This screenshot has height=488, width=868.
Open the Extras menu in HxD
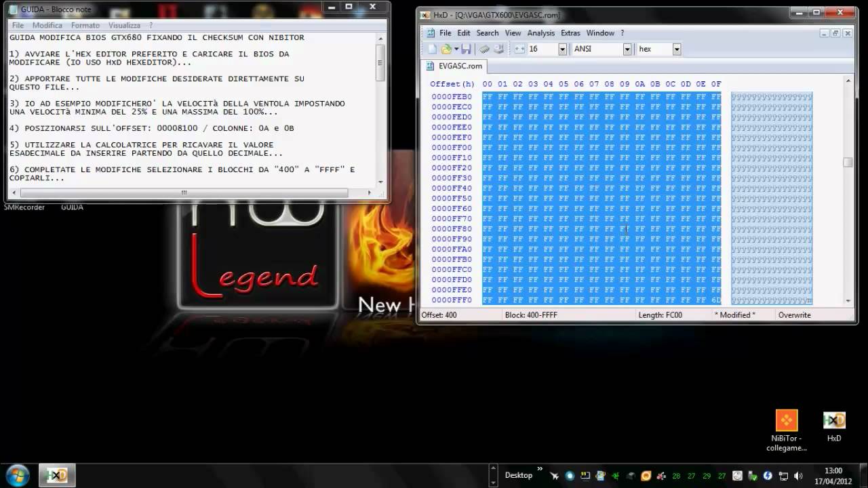click(x=570, y=33)
